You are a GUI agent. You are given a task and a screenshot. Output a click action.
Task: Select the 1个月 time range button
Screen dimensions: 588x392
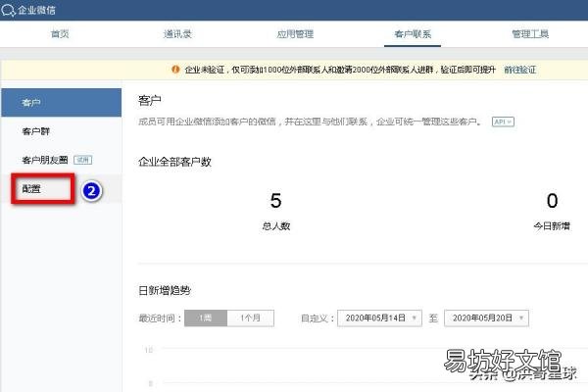pyautogui.click(x=251, y=318)
